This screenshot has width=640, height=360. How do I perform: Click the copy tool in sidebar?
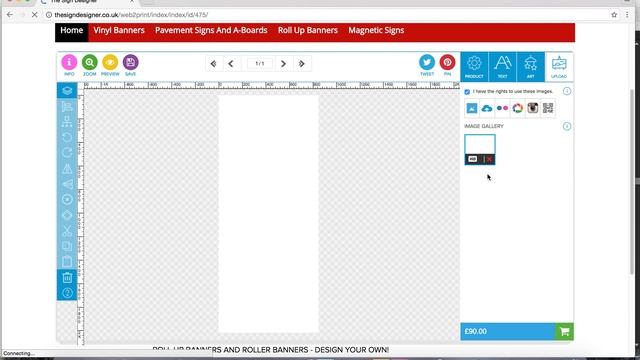coord(67,246)
